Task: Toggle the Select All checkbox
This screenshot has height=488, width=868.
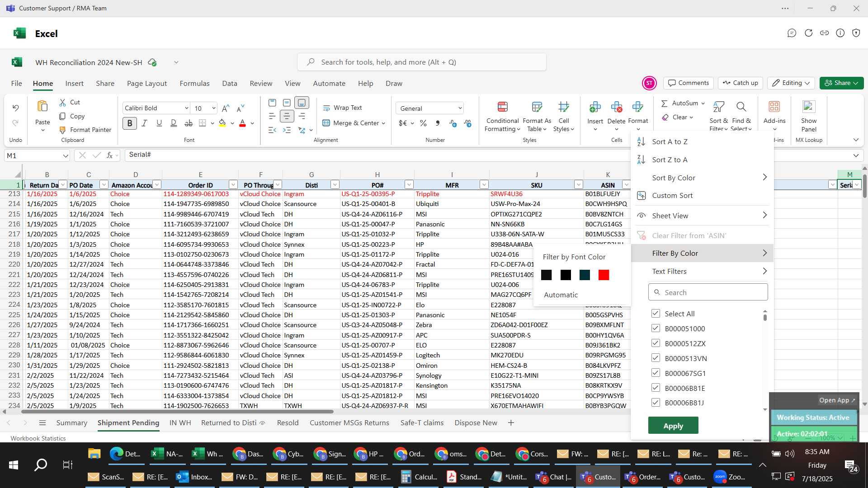Action: (x=656, y=314)
